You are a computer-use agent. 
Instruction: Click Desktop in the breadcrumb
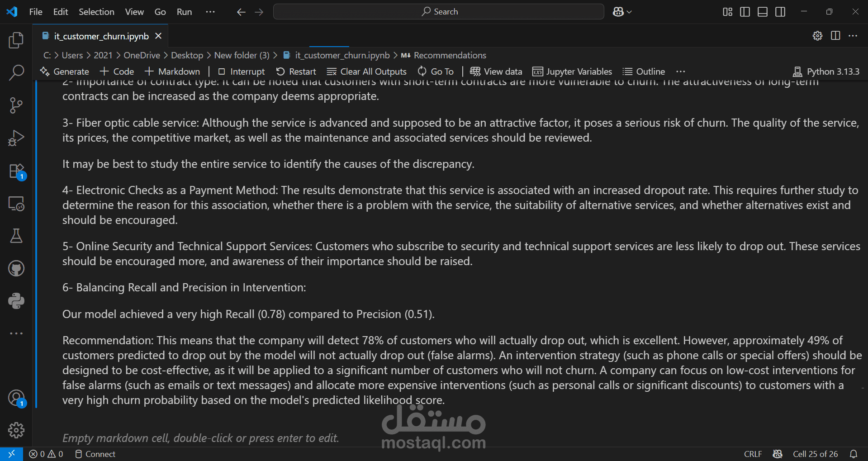(x=187, y=55)
